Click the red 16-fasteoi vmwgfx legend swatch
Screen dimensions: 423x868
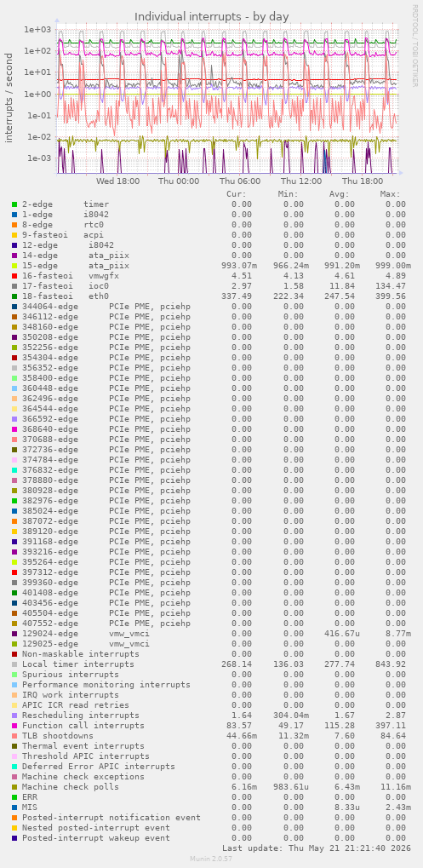pos(14,276)
